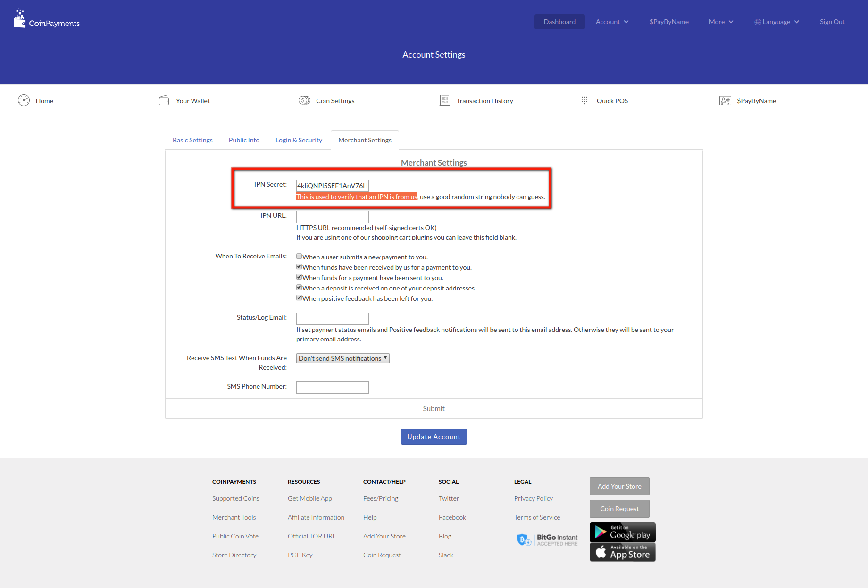Switch to the Basic Settings tab

(192, 140)
